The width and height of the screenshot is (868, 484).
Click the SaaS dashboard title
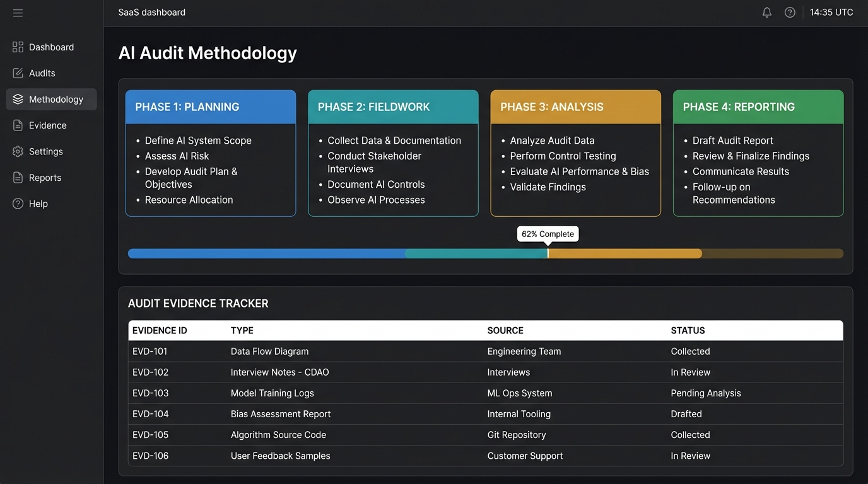click(151, 11)
